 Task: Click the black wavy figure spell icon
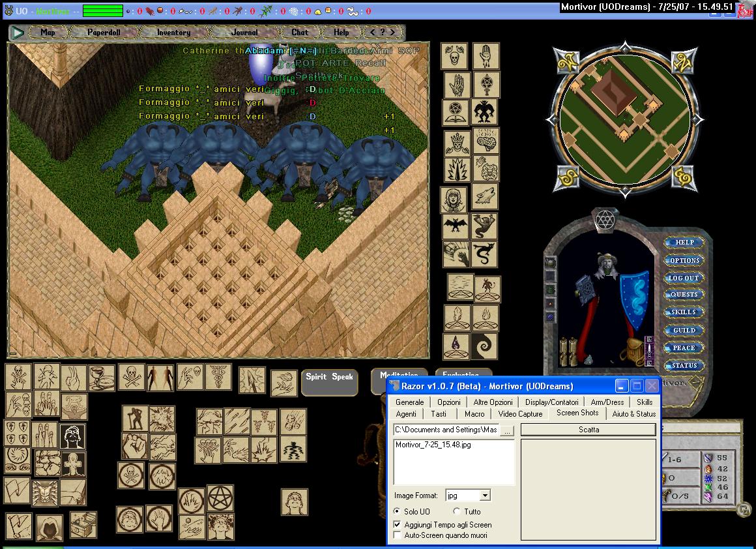293,449
